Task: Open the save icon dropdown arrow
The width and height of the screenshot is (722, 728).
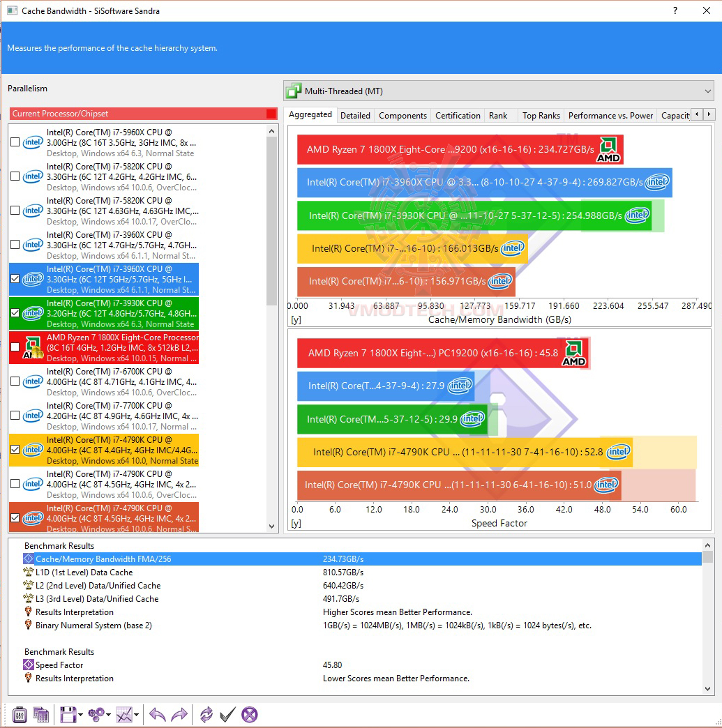Action: click(x=80, y=715)
